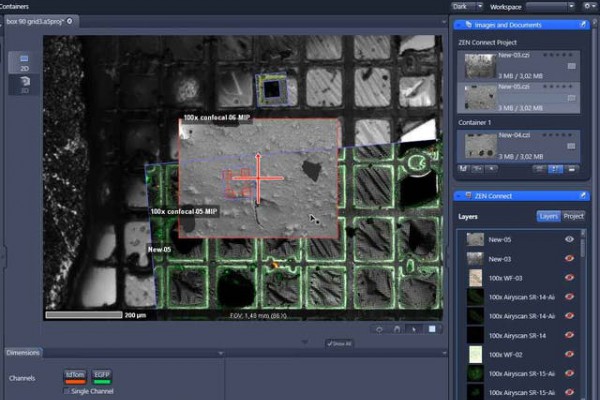Screen dimensions: 600x400
Task: Click the lasso-like tool under the image view
Action: (x=379, y=329)
